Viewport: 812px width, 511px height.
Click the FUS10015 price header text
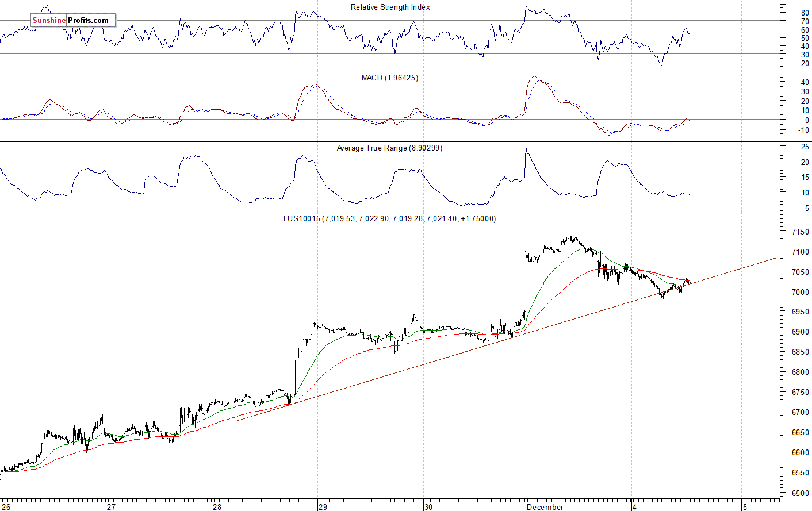click(x=389, y=218)
